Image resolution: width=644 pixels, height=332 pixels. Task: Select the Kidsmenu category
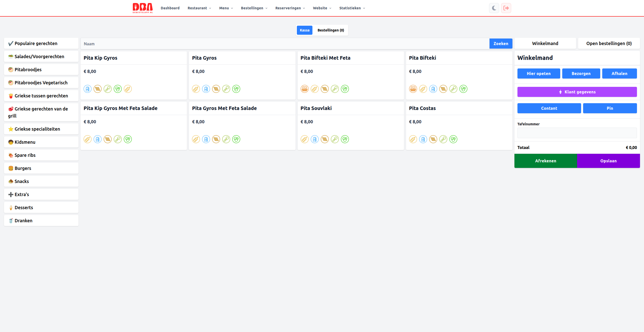click(41, 142)
